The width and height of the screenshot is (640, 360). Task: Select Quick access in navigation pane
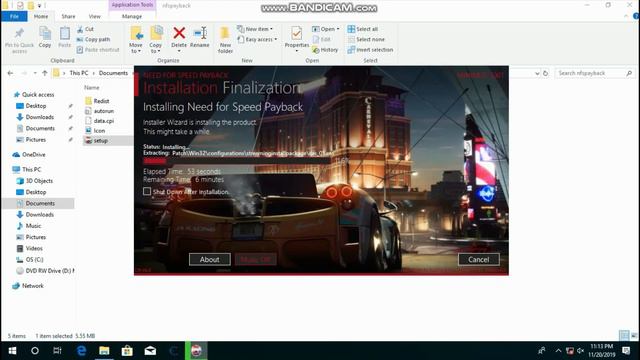pyautogui.click(x=33, y=95)
